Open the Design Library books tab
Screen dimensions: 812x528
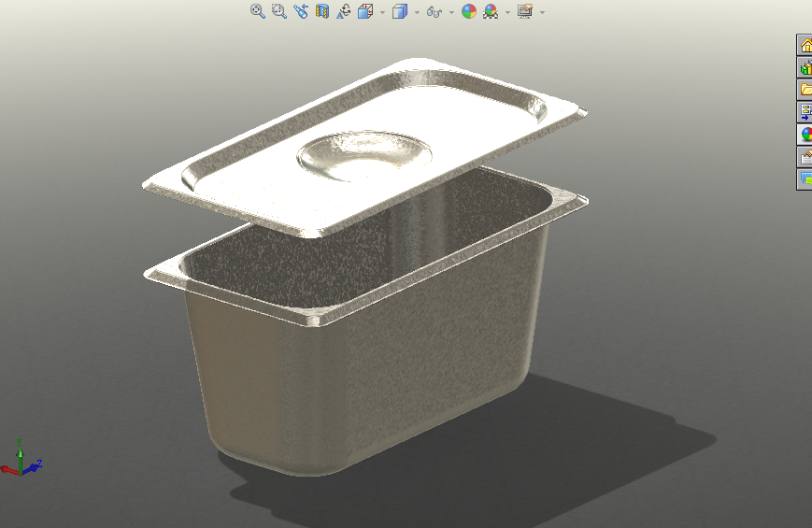tap(805, 67)
